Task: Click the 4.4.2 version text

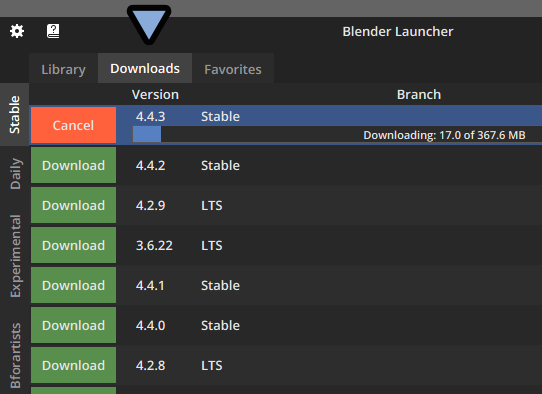Action: (150, 166)
